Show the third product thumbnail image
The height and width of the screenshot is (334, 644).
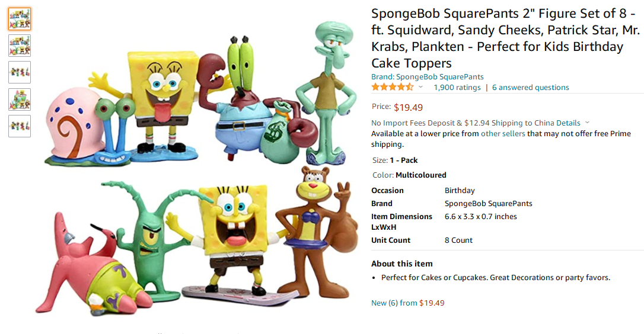click(20, 72)
